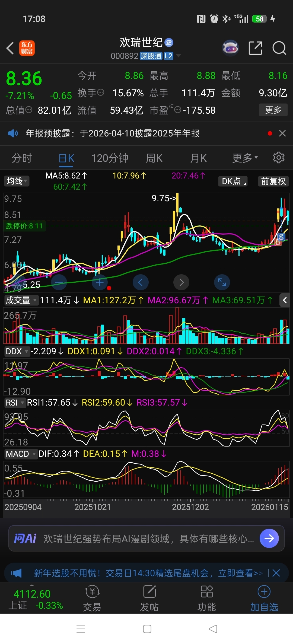Screen dimensions: 293x644
Task: Tap the announcement speaker icon
Action: pyautogui.click(x=13, y=133)
